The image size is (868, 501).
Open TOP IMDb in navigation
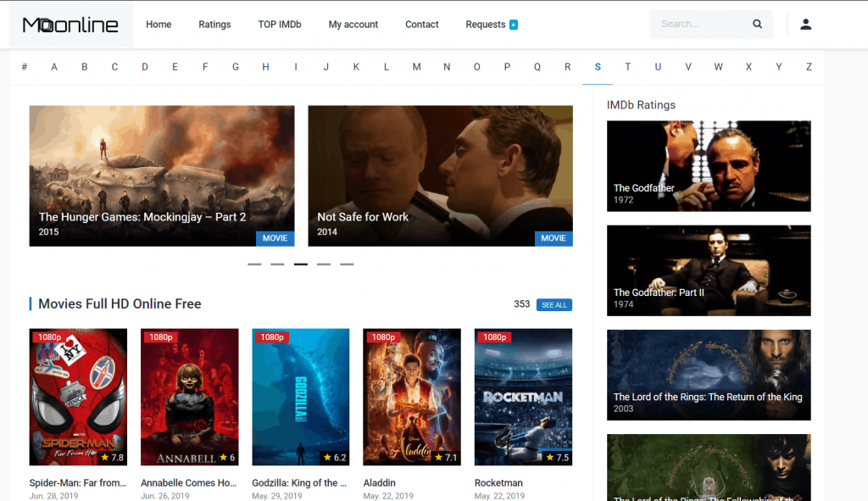coord(280,25)
